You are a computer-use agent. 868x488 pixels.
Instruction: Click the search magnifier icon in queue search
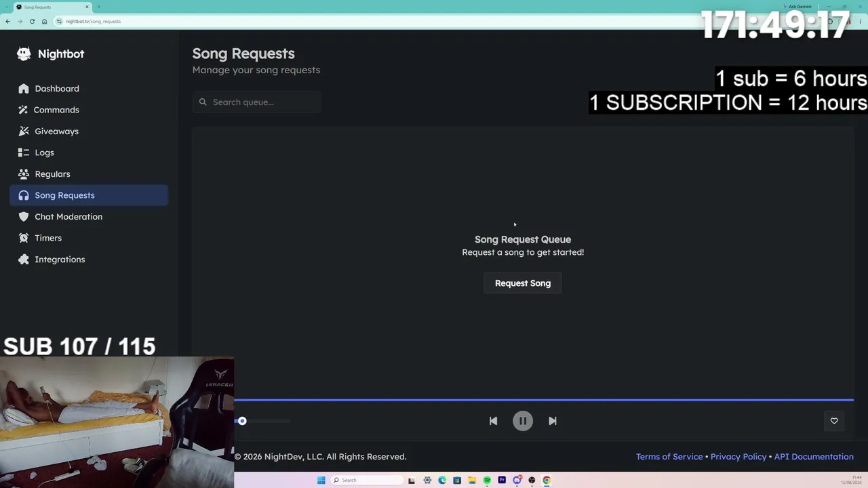(x=203, y=102)
